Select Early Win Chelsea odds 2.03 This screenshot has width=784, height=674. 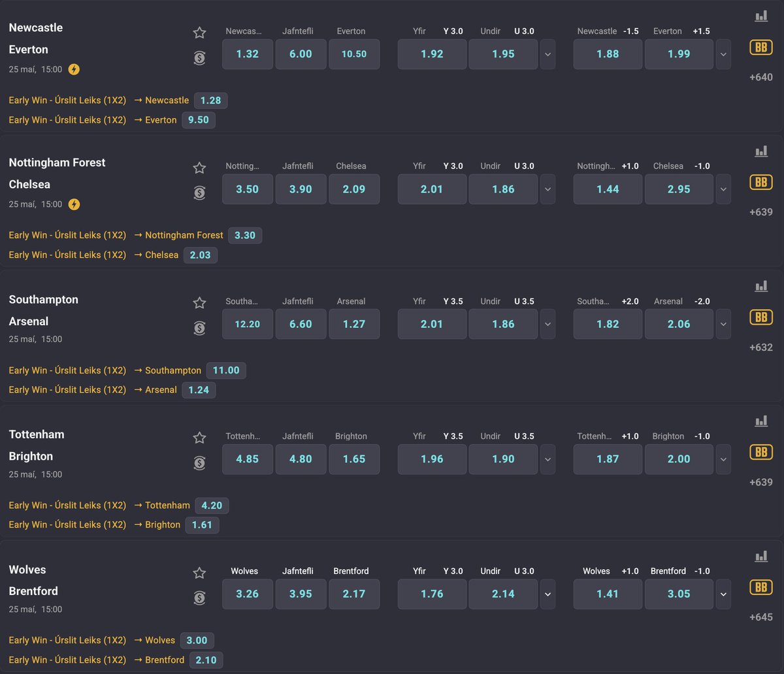[200, 255]
